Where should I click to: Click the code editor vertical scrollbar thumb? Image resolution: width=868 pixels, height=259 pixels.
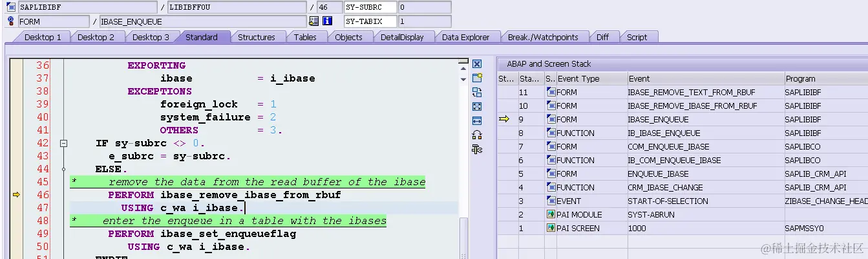[x=463, y=237]
